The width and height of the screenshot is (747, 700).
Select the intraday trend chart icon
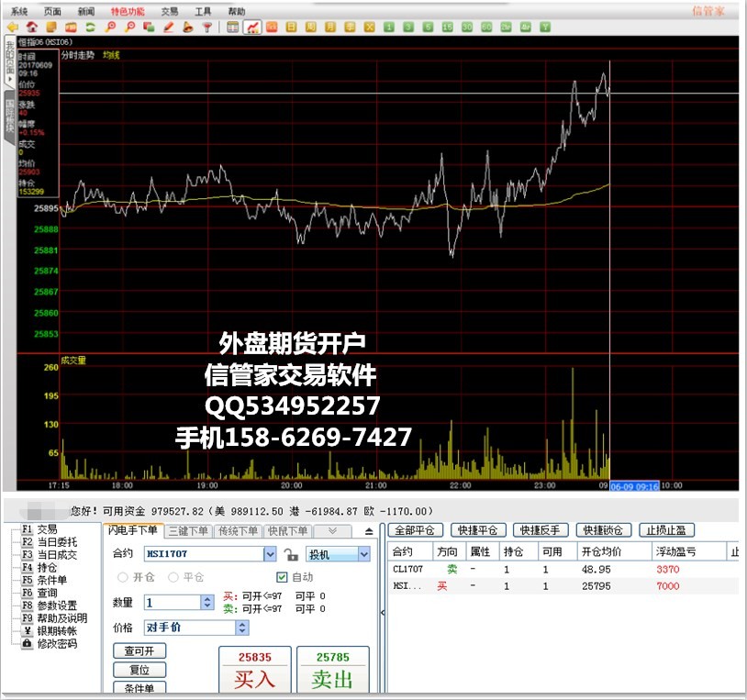pos(252,28)
